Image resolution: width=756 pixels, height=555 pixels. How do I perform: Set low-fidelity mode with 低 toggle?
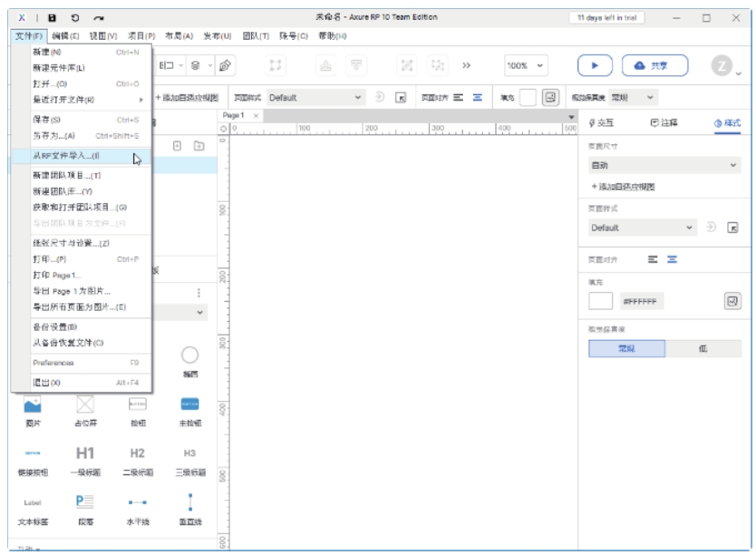point(703,349)
